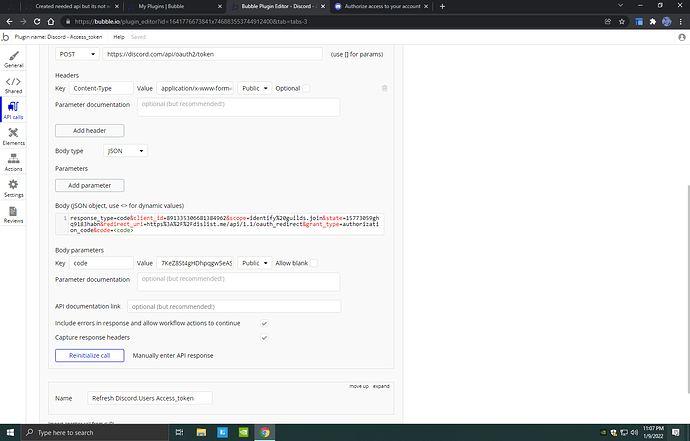Go forward in browser history
690x441 pixels.
tap(23, 21)
